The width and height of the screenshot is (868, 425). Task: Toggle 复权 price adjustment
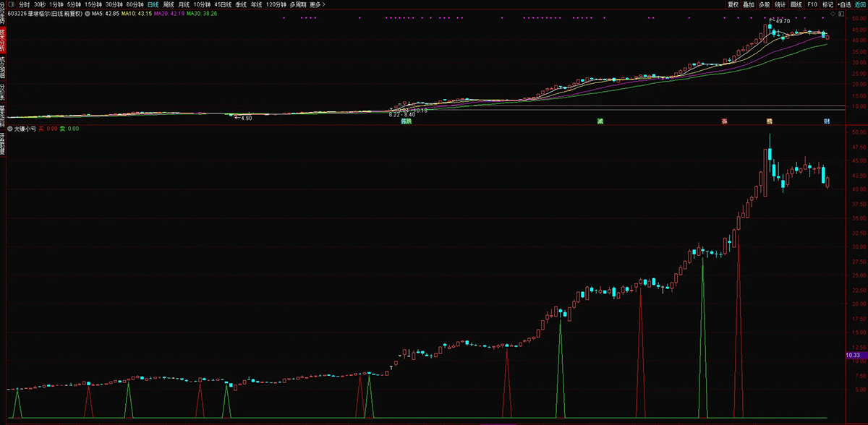733,4
